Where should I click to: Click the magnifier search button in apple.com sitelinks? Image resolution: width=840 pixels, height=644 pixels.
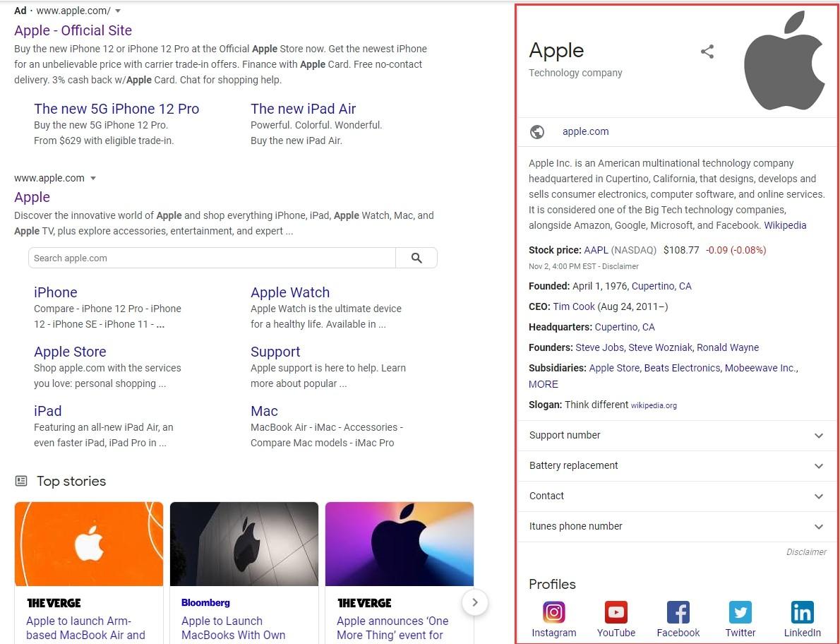(416, 258)
